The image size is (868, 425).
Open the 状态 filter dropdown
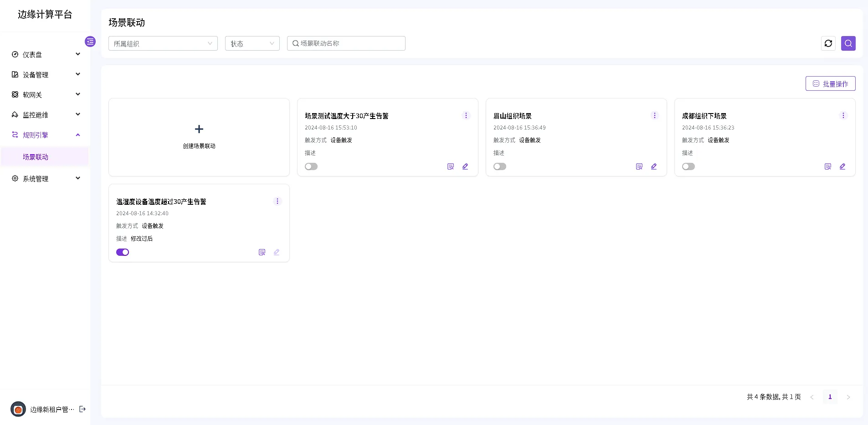[x=252, y=43]
